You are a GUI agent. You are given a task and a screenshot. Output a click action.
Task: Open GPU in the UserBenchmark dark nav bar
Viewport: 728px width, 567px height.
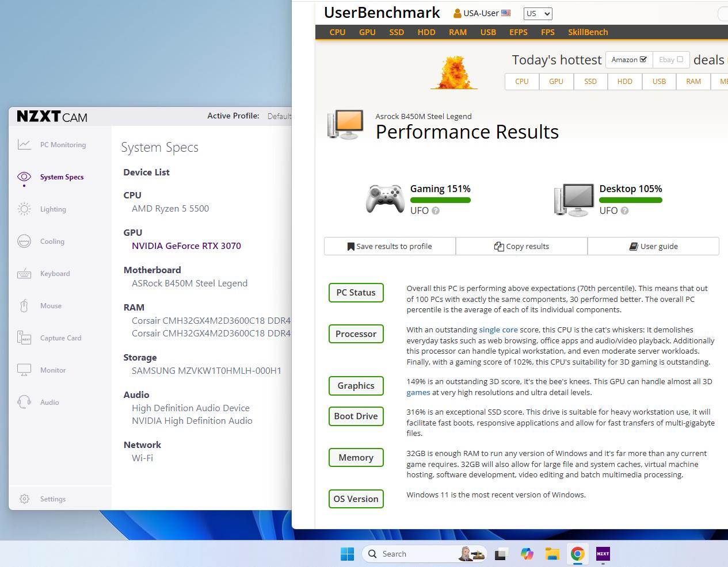click(367, 32)
